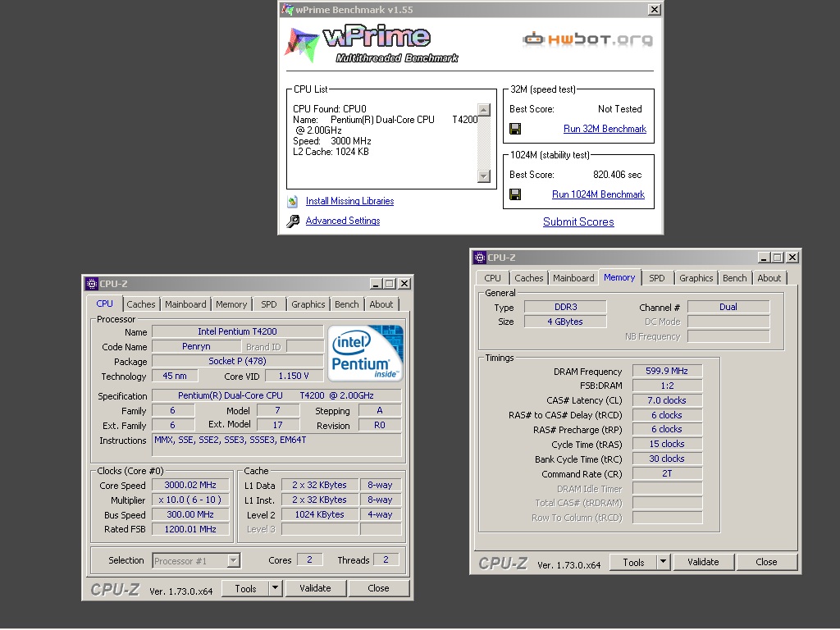Image resolution: width=840 pixels, height=630 pixels.
Task: Click the Core VID 1.150 V value
Action: coord(294,376)
